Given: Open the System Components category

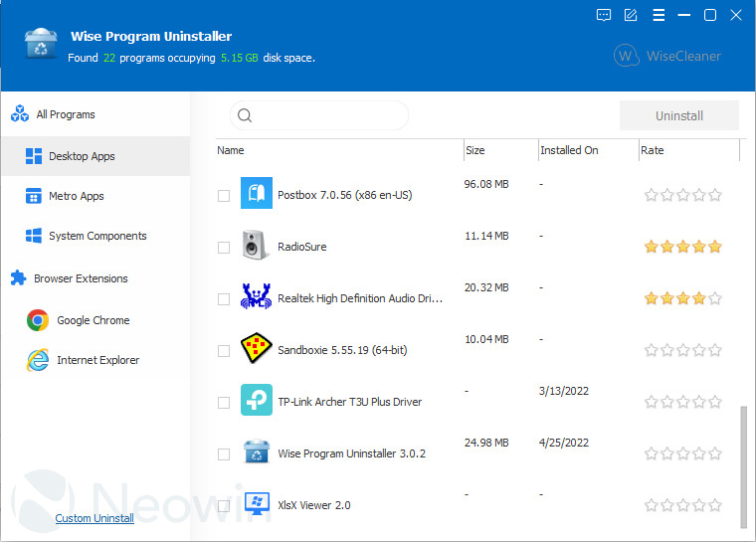Looking at the screenshot, I should coord(97,236).
